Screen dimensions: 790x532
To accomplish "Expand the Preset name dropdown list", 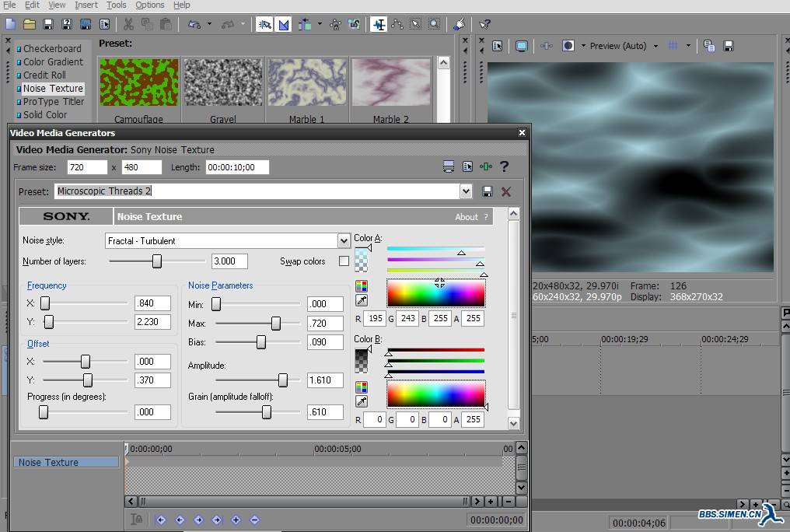I will click(x=466, y=191).
